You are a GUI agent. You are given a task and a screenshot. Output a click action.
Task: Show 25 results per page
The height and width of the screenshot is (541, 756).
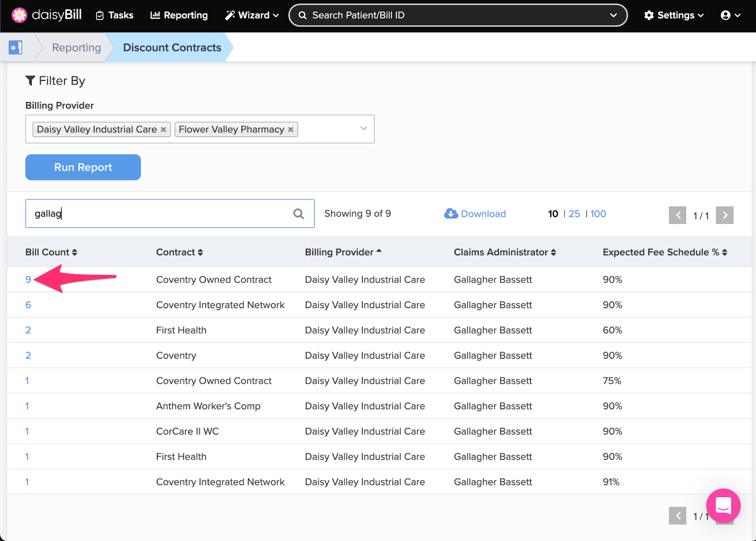[x=574, y=214]
